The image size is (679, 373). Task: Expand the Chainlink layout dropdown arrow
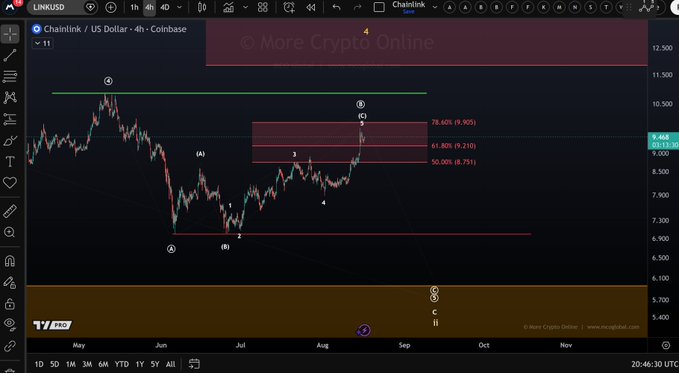tap(435, 7)
